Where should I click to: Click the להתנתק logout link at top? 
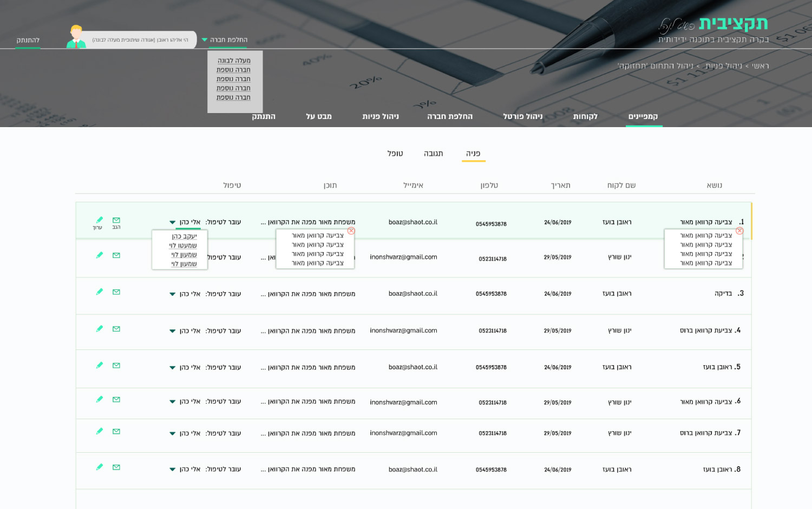28,40
